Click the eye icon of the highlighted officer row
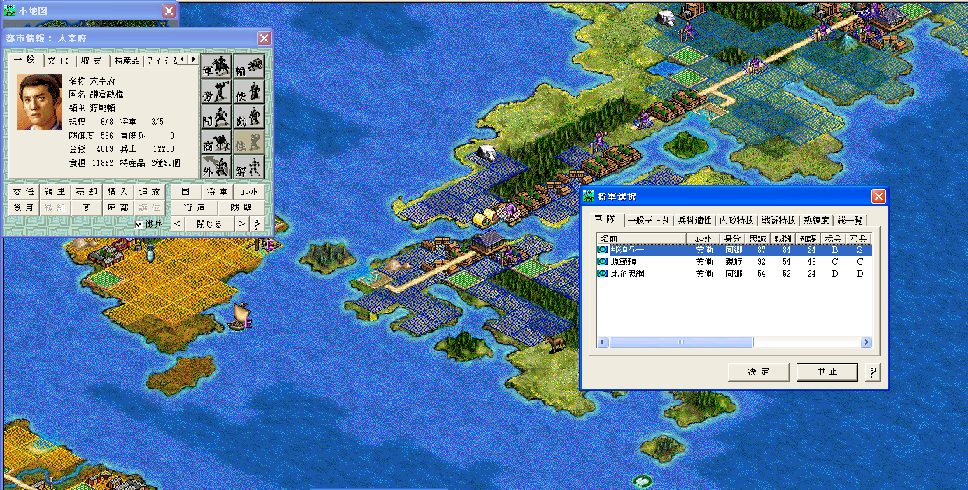The image size is (968, 490). tap(603, 250)
